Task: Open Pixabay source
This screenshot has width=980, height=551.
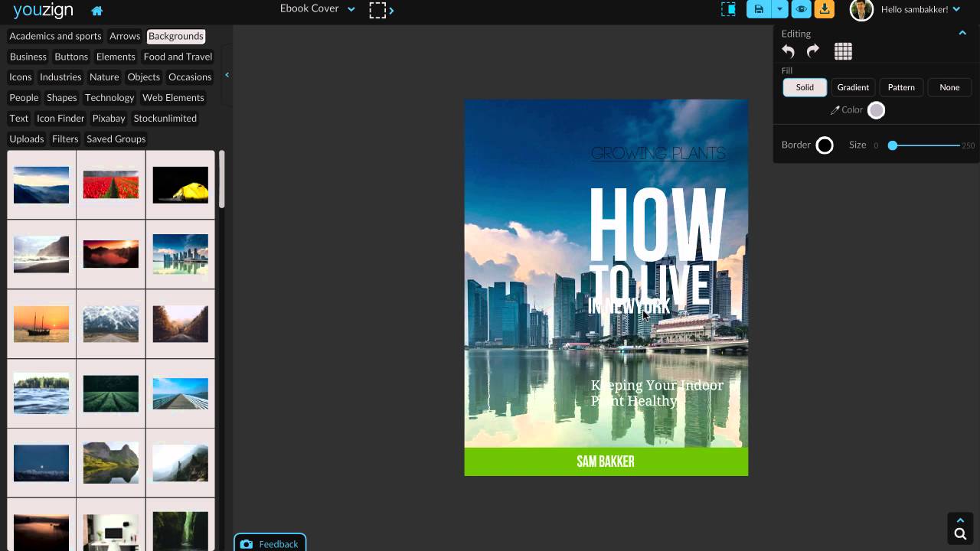Action: click(109, 119)
